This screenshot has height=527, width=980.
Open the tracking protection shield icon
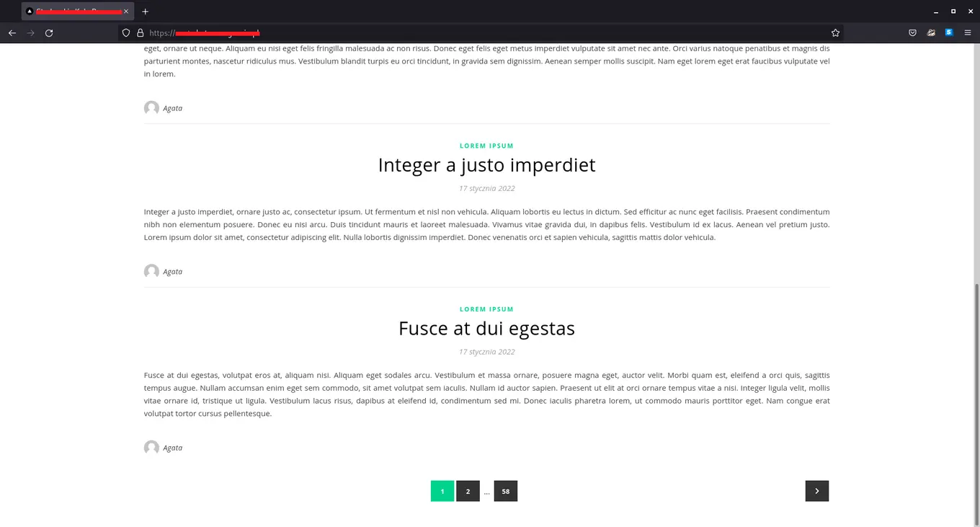[x=126, y=32]
